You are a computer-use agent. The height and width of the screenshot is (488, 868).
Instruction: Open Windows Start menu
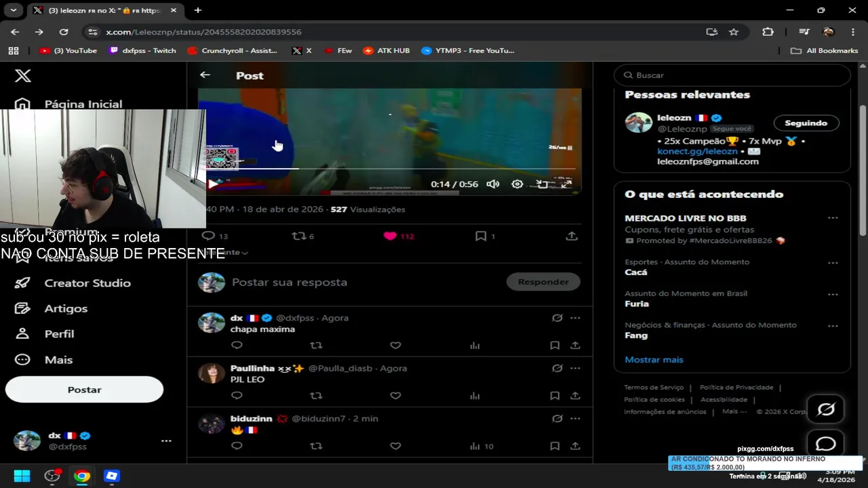coord(22,476)
